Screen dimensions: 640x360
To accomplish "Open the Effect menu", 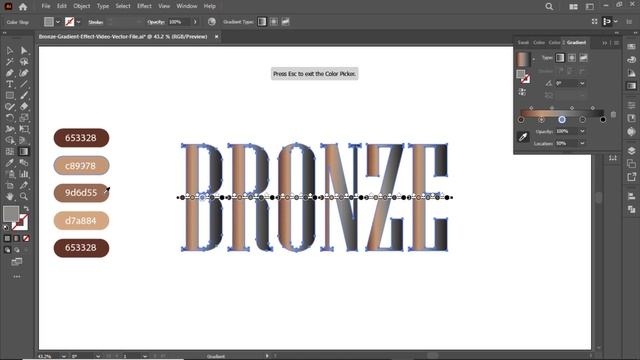I will [144, 6].
